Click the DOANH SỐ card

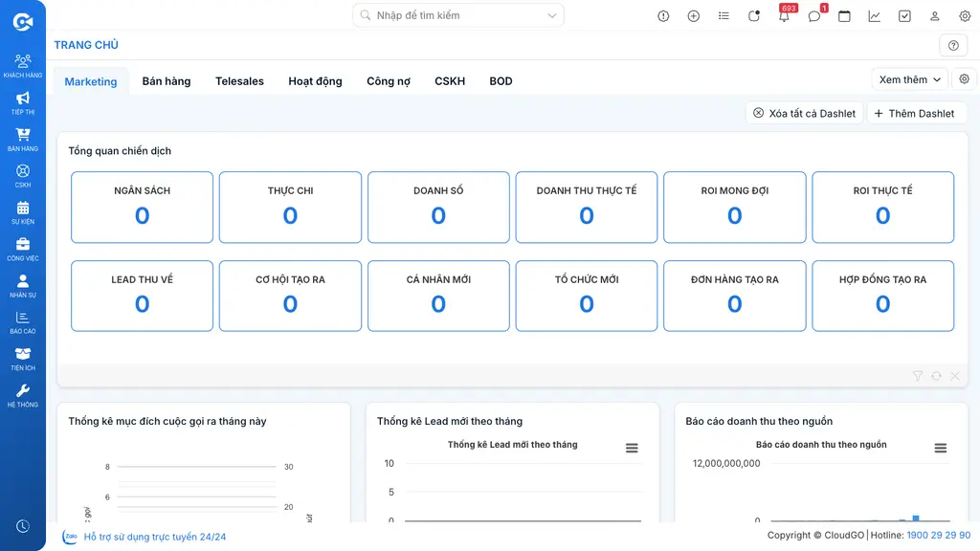pos(438,208)
